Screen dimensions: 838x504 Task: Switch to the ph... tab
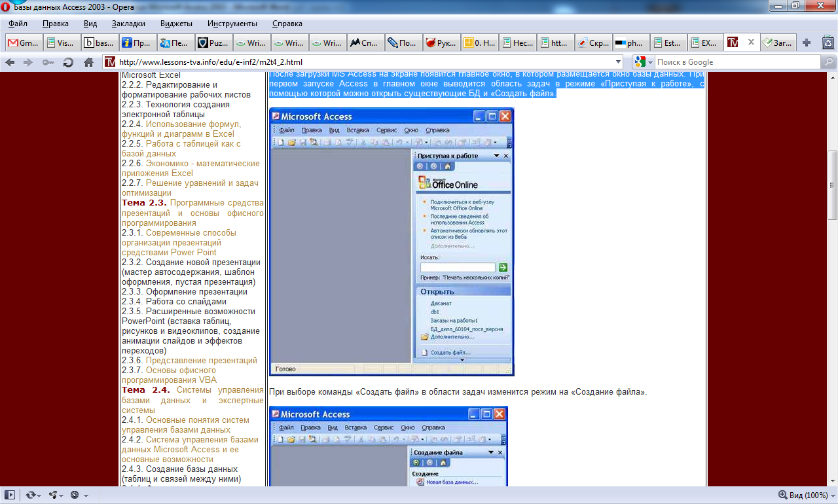coord(631,43)
